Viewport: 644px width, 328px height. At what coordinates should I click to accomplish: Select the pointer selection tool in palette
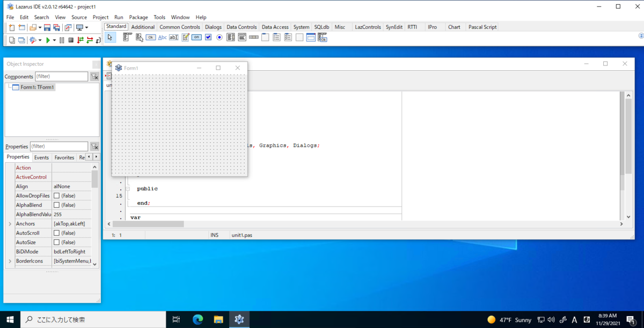(x=110, y=38)
